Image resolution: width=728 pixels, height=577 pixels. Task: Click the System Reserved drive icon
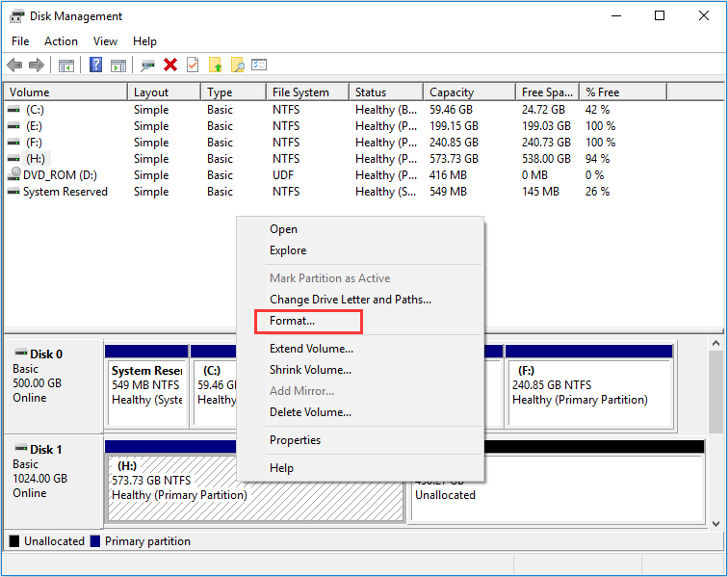(13, 192)
